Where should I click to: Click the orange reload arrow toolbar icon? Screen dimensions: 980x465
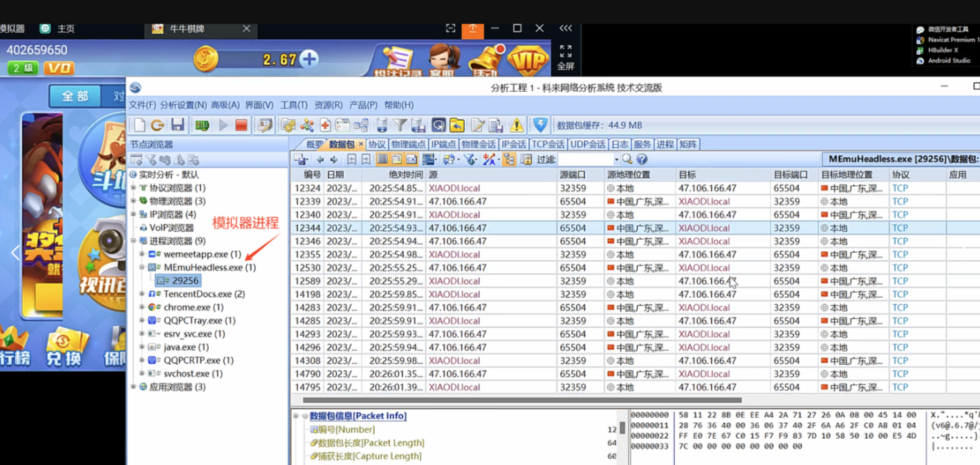pos(158,125)
